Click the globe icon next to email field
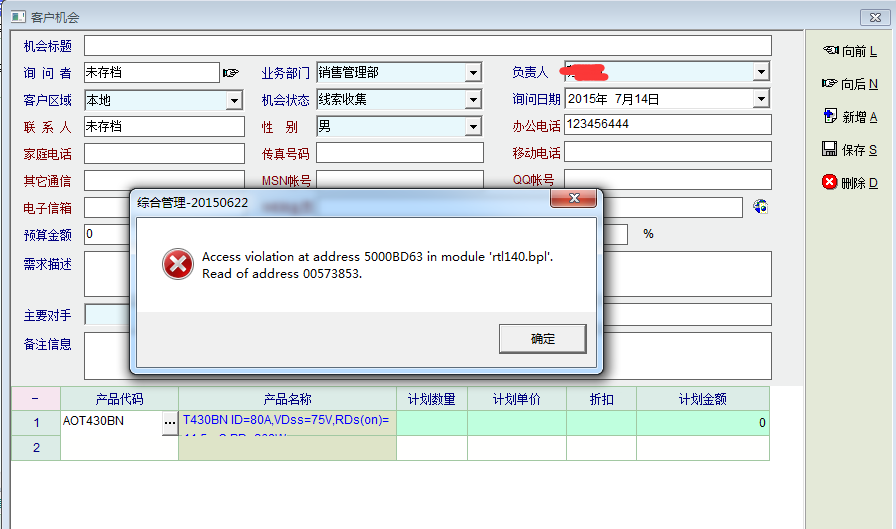 coord(760,207)
